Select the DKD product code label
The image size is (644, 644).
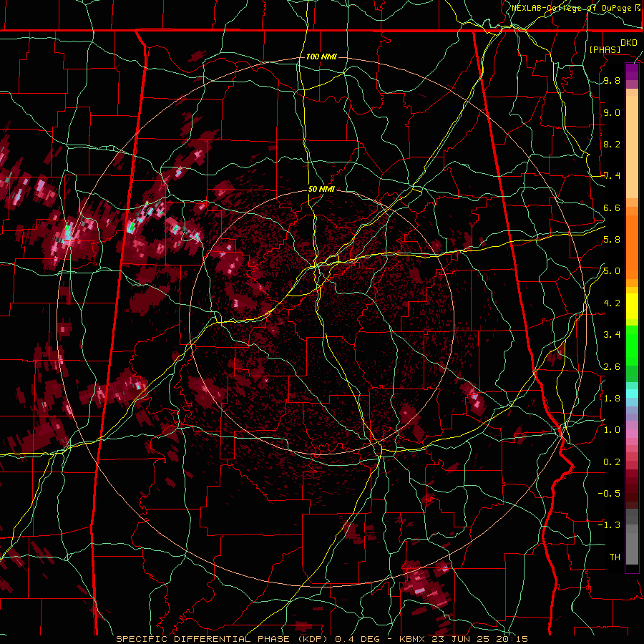pyautogui.click(x=629, y=43)
